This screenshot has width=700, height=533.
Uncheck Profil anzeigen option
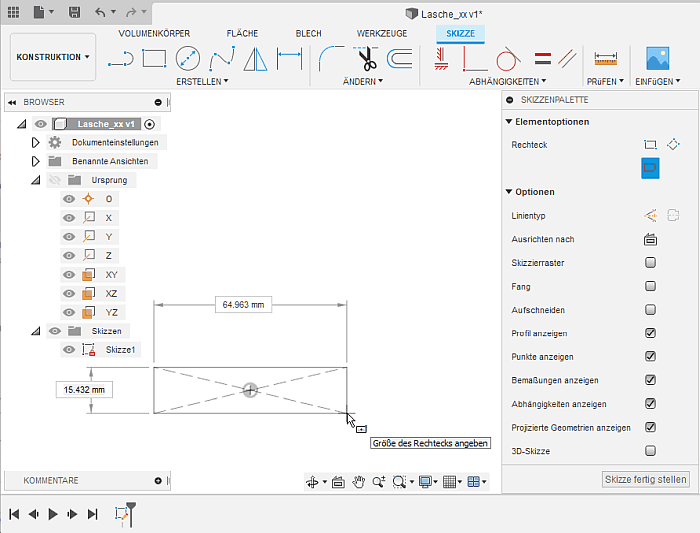click(650, 333)
